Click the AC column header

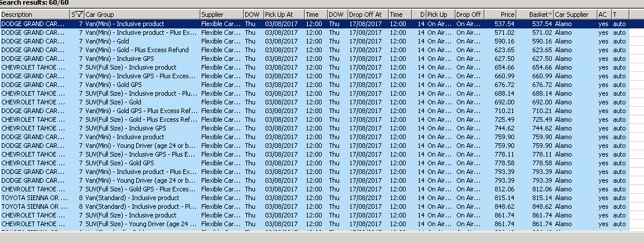605,15
